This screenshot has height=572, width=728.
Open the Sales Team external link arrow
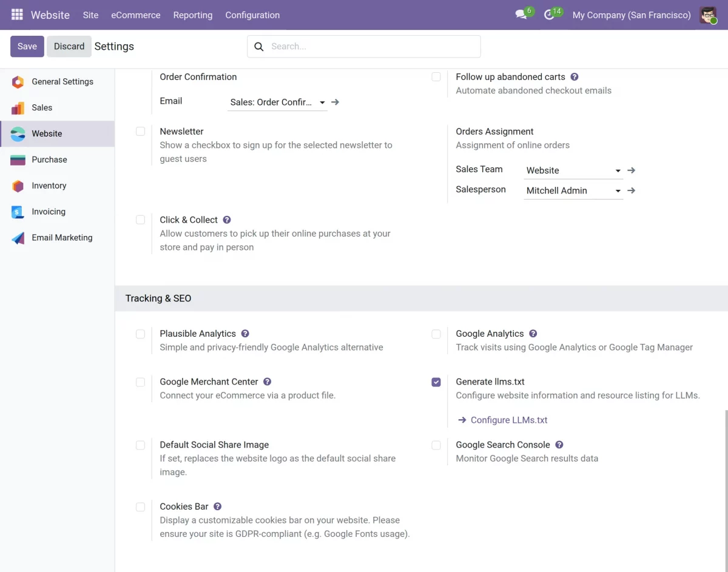[x=632, y=170]
